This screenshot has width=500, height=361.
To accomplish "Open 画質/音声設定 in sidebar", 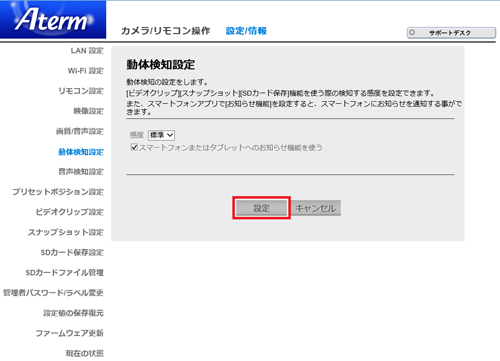I will [x=80, y=131].
